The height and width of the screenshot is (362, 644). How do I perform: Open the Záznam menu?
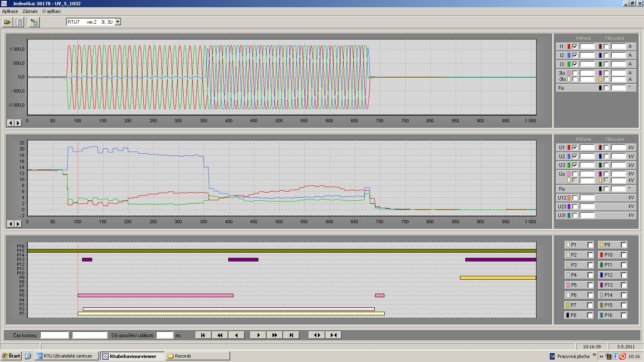(30, 11)
